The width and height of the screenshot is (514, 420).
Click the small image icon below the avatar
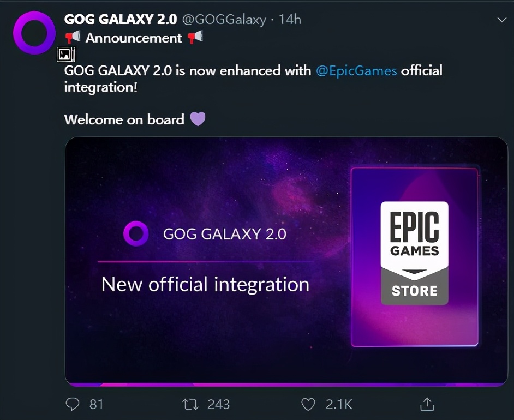tap(65, 54)
